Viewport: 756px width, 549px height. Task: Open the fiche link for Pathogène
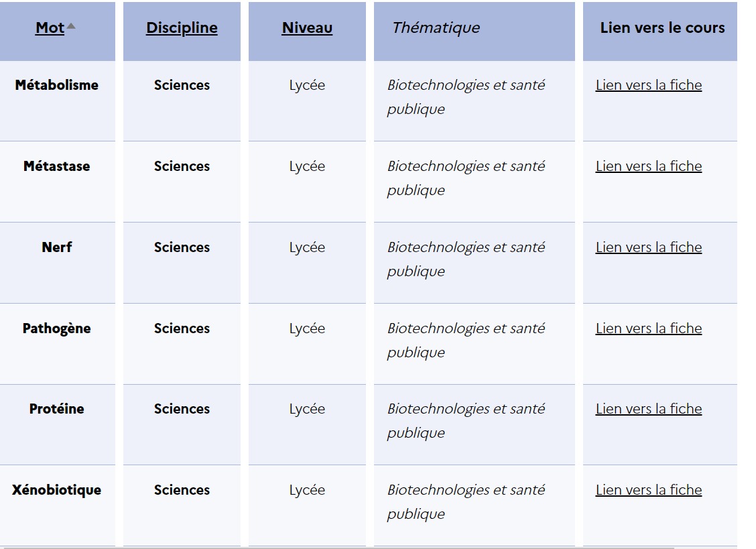coord(648,328)
